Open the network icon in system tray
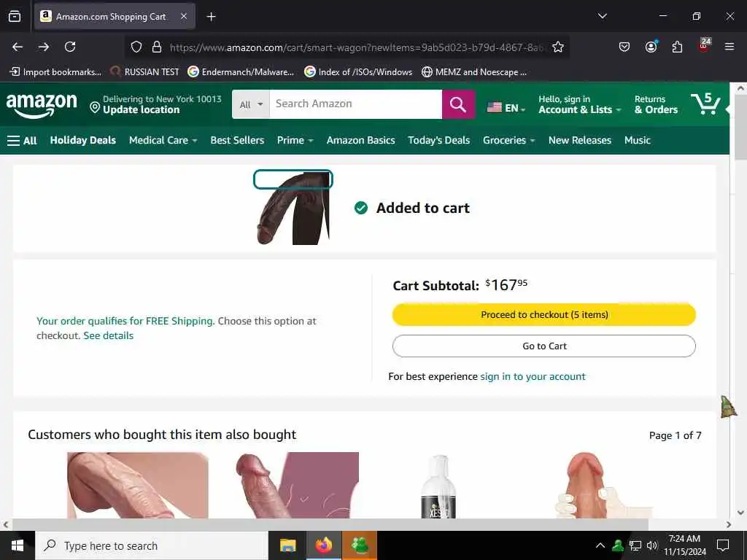Screen dimensions: 747x560 click(635, 545)
